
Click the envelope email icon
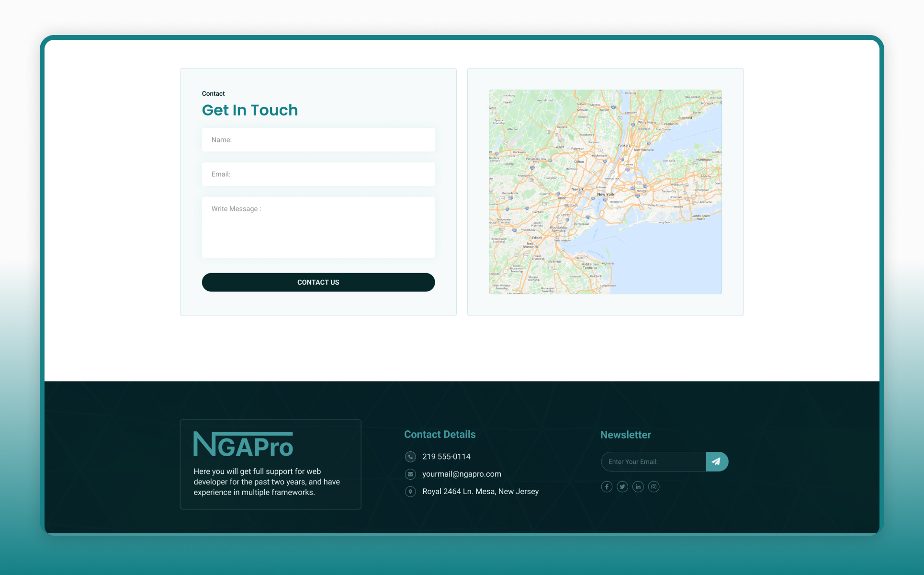(x=410, y=474)
